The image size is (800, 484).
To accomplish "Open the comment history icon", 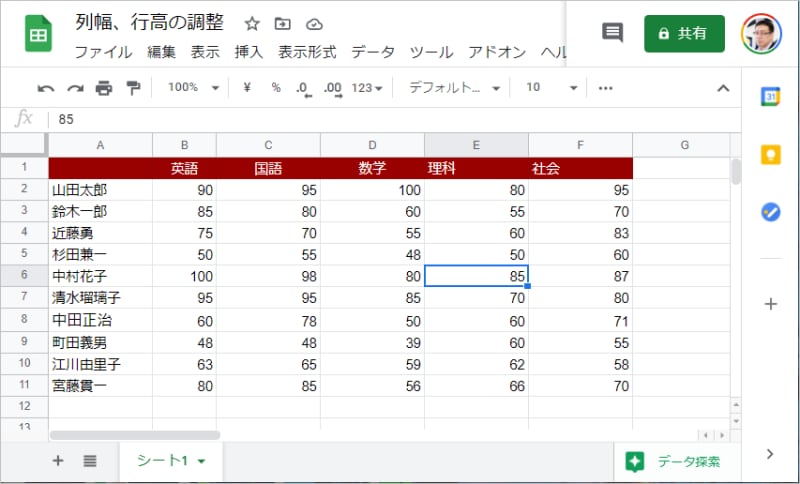I will click(x=612, y=33).
